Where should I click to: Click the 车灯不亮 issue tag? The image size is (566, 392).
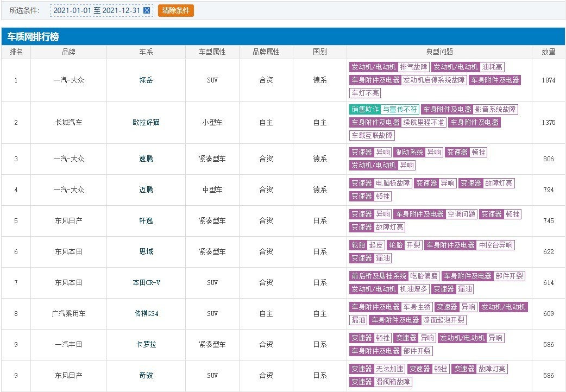366,93
